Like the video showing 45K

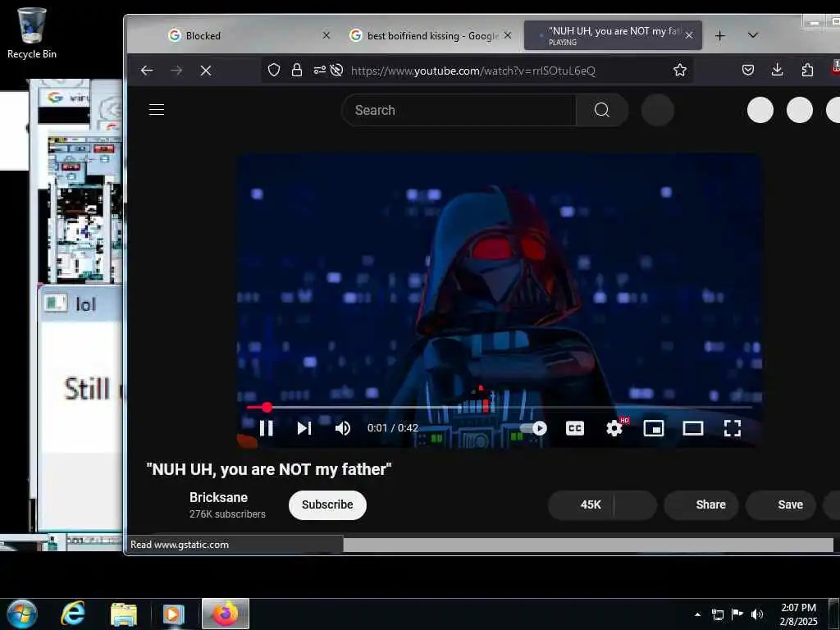(x=582, y=504)
